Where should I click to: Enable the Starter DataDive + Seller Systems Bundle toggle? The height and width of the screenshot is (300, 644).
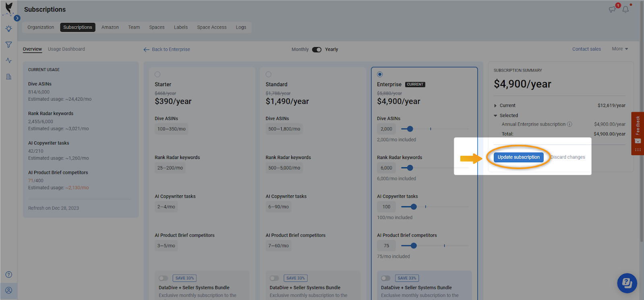point(163,278)
